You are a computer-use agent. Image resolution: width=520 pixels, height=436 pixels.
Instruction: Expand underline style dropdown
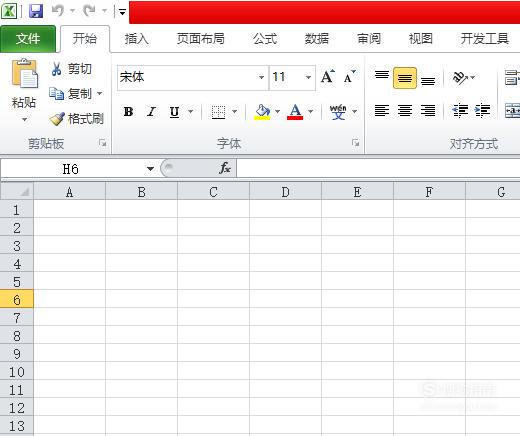pyautogui.click(x=191, y=112)
